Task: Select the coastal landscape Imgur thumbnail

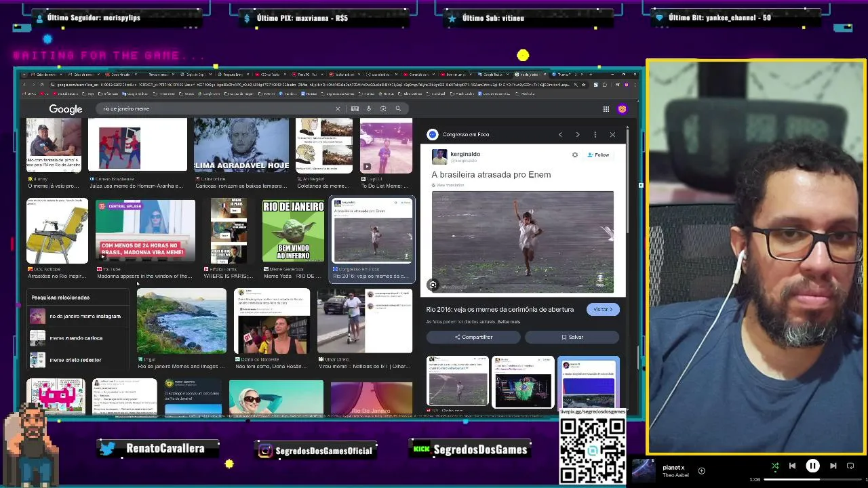Action: click(182, 321)
